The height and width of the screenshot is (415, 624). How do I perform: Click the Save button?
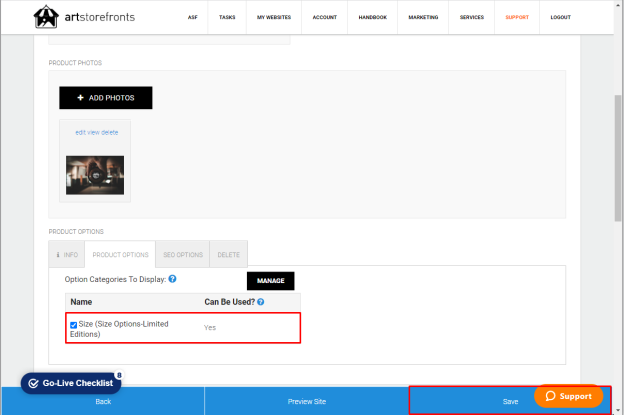pyautogui.click(x=510, y=401)
